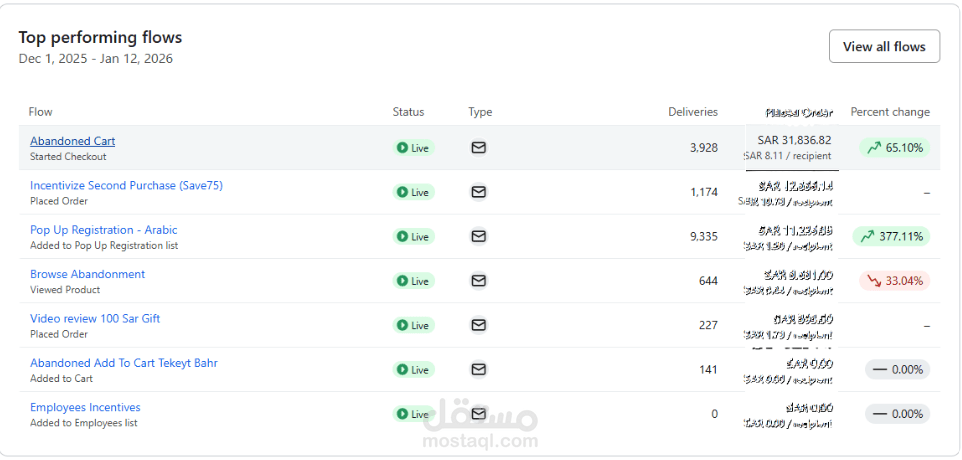Screen dimensions: 962x460
Task: Open Incentivize Second Purchase (Save75) flow
Action: click(126, 185)
